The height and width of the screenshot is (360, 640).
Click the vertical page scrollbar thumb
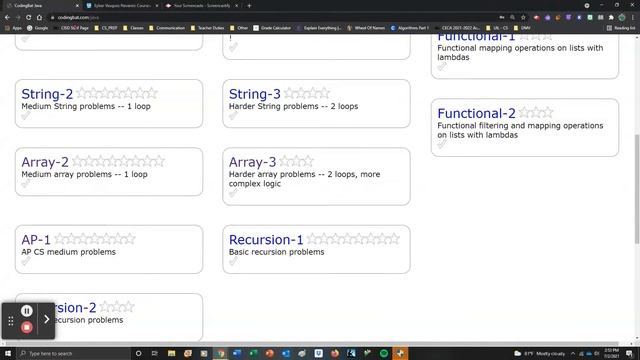tap(637, 190)
